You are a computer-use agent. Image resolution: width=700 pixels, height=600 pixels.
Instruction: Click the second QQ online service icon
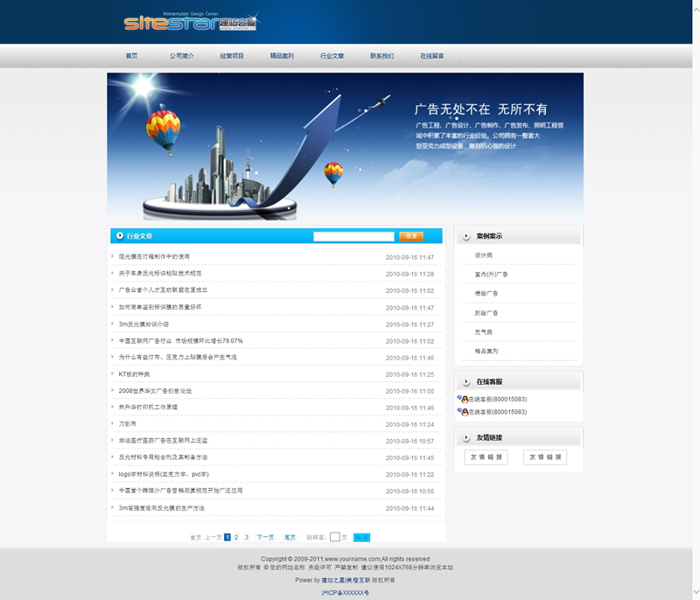463,412
